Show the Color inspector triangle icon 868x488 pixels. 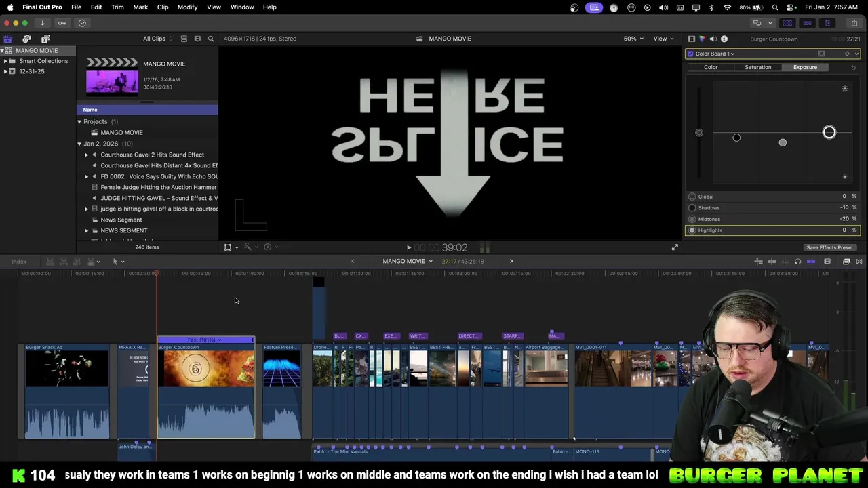(702, 39)
